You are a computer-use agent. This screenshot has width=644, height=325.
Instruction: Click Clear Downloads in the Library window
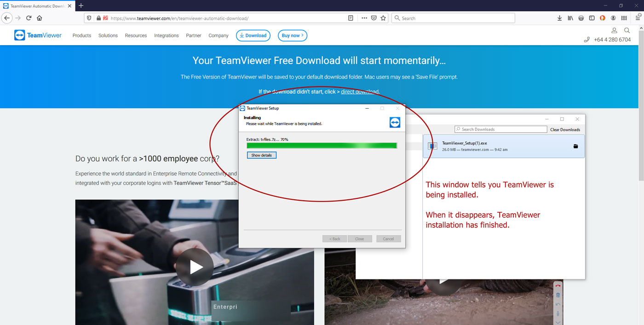coord(565,129)
